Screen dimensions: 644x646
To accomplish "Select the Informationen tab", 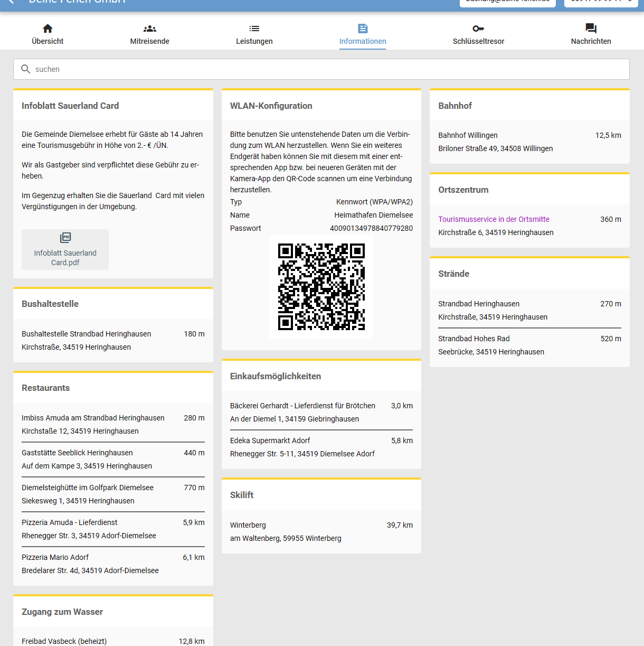I will tap(363, 35).
